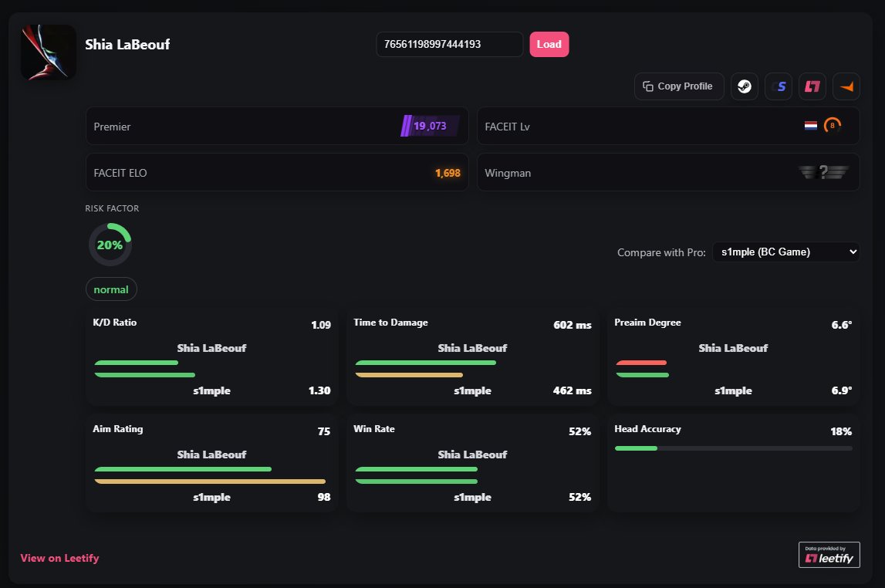Click the red Preaim Degree player bar
Image resolution: width=885 pixels, height=588 pixels.
click(x=641, y=363)
